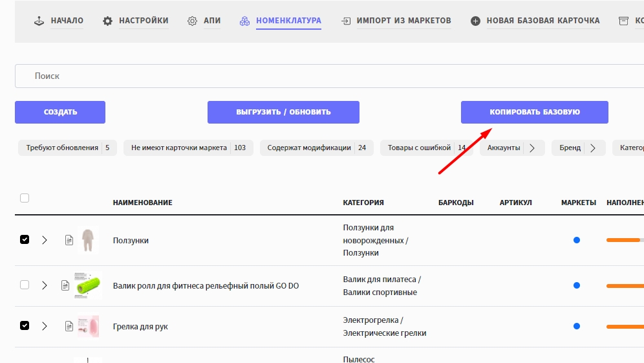Toggle the select-all checkbox in table header

[25, 198]
